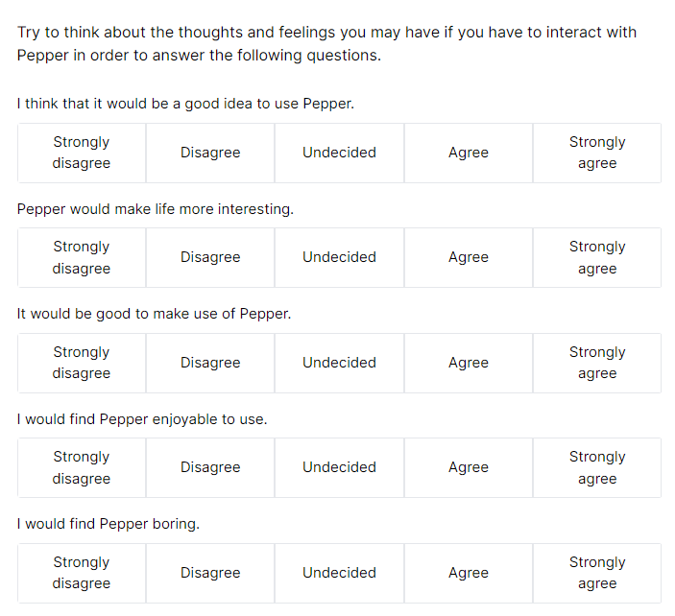675x616 pixels.
Task: Pick Strongly agree for Pepper enjoyable to use
Action: coord(597,467)
